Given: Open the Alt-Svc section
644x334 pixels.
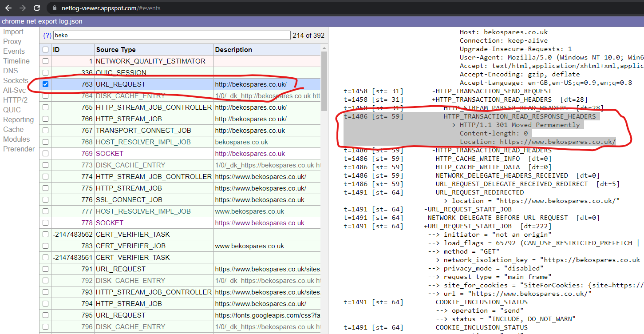Looking at the screenshot, I should [14, 91].
